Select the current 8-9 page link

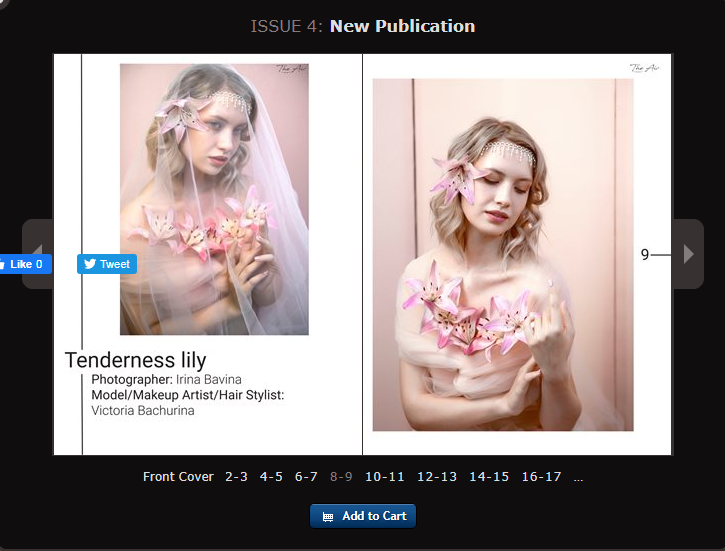point(341,477)
